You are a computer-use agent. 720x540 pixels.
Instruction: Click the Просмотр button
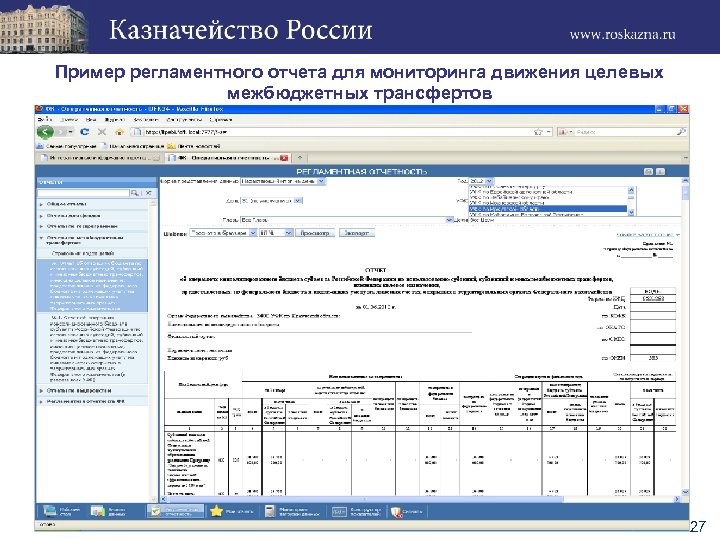point(315,233)
